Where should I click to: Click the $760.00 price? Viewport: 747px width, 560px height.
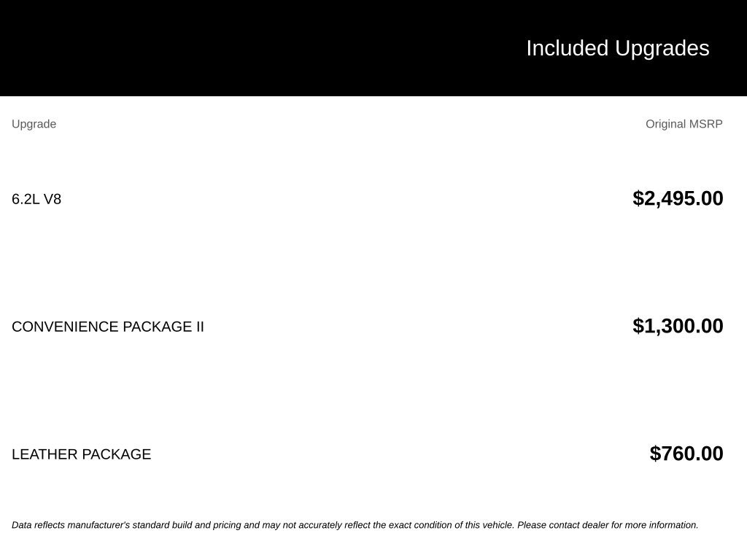tap(686, 454)
